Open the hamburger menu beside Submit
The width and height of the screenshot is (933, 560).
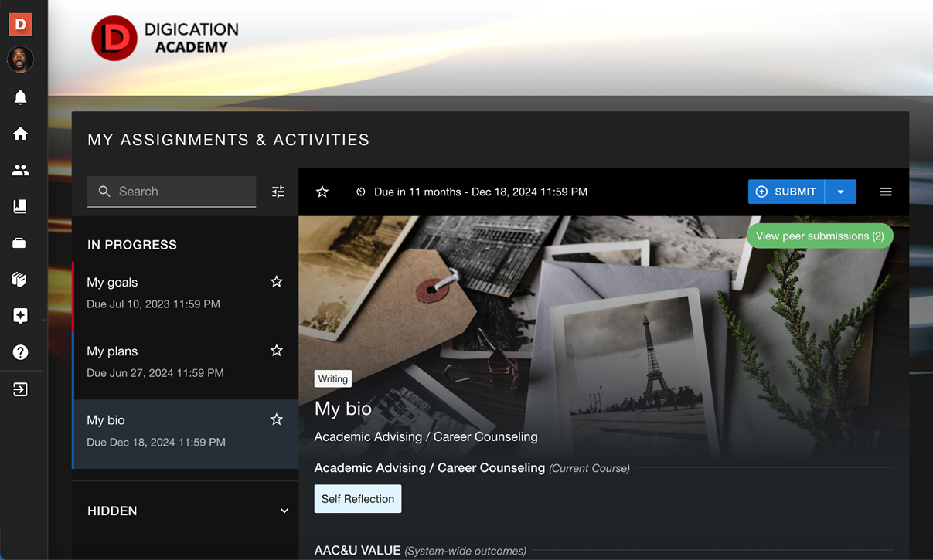tap(886, 192)
